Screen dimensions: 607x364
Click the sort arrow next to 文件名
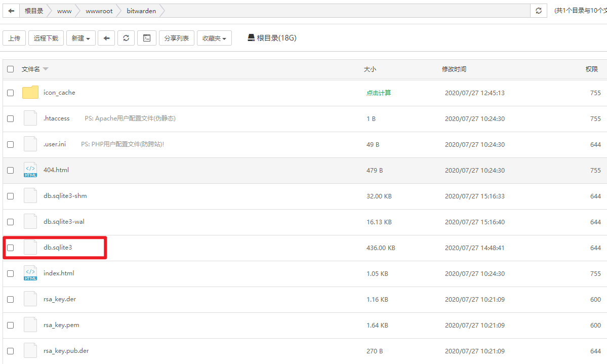coord(45,69)
